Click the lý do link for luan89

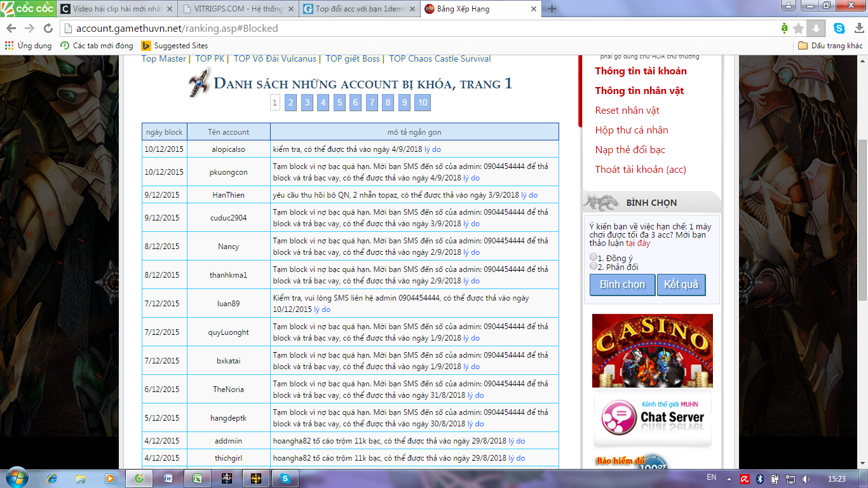[322, 309]
